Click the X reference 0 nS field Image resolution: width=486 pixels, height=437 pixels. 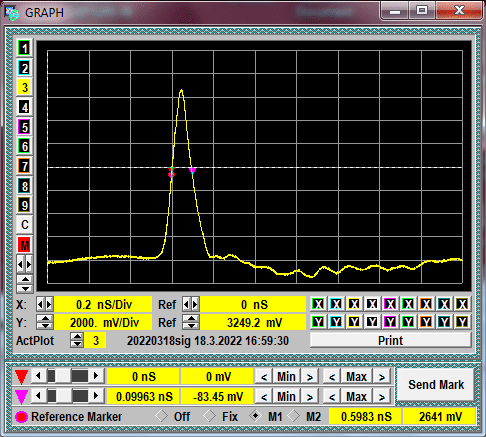pyautogui.click(x=253, y=304)
